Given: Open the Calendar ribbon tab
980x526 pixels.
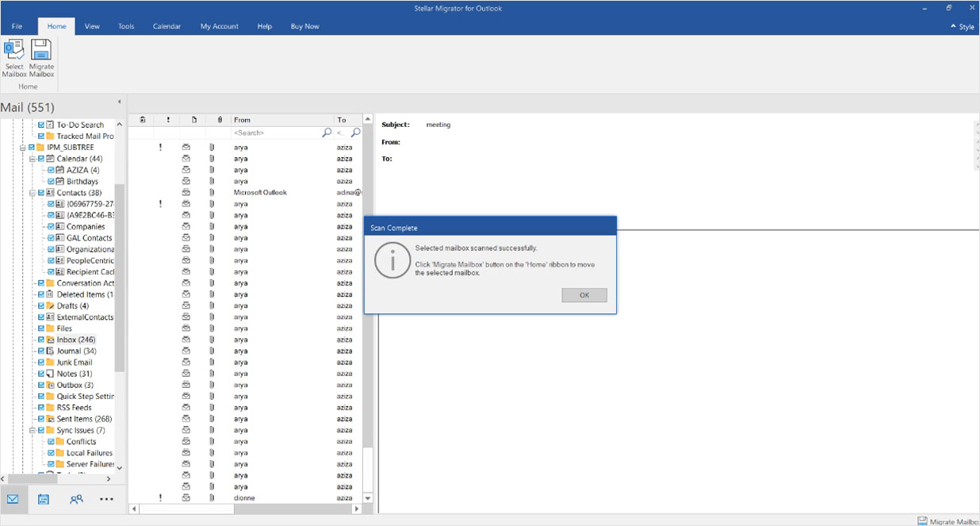Looking at the screenshot, I should [x=167, y=26].
